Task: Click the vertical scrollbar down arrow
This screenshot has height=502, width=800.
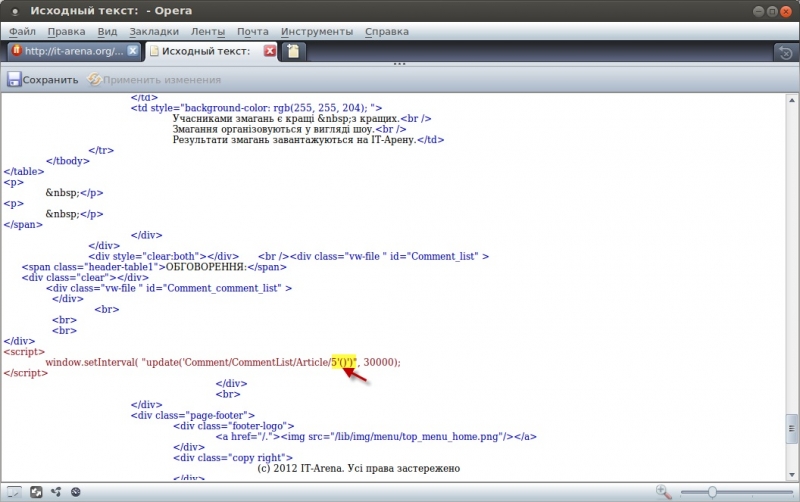Action: tap(792, 474)
